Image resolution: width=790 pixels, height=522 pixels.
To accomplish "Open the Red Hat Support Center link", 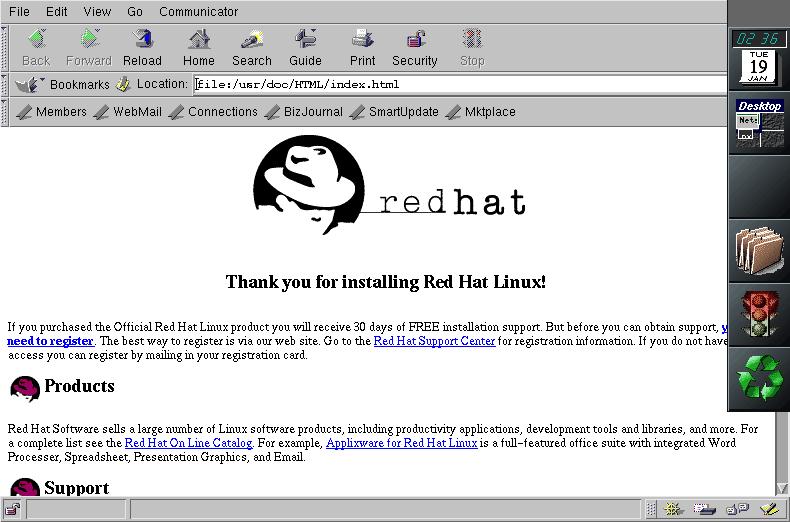I will [x=434, y=341].
